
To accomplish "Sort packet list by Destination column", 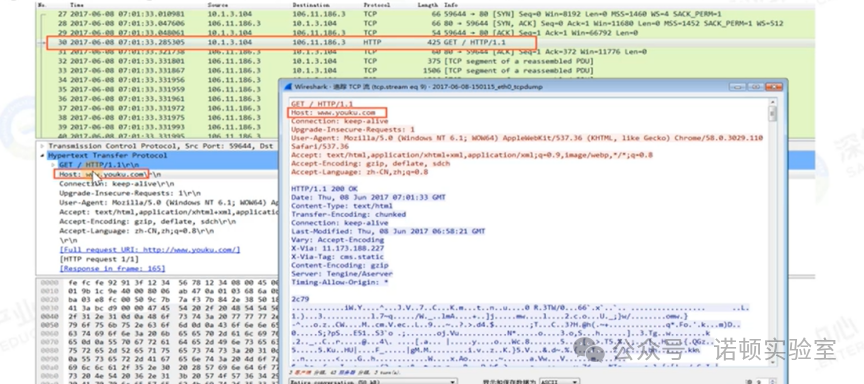I will point(311,4).
